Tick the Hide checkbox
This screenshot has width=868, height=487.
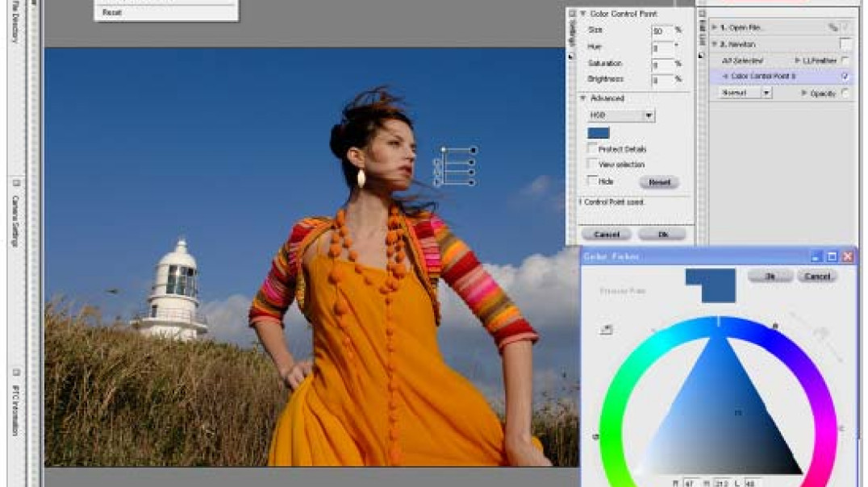[x=592, y=181]
